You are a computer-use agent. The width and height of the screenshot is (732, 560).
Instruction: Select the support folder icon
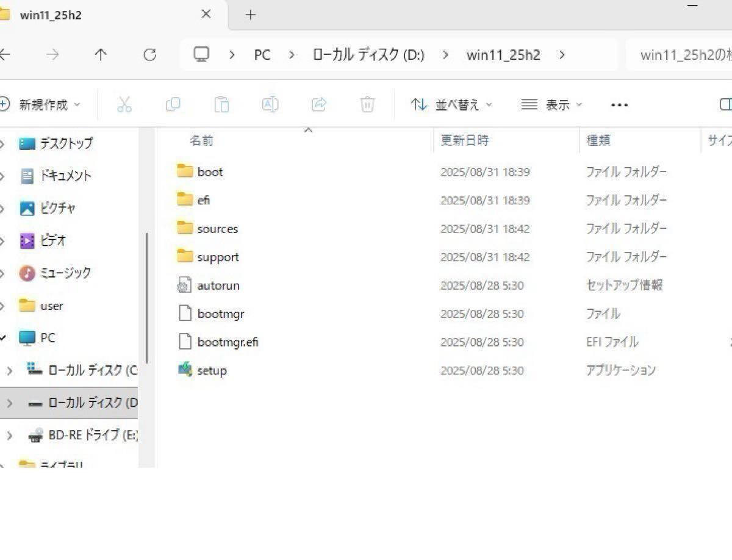point(185,256)
